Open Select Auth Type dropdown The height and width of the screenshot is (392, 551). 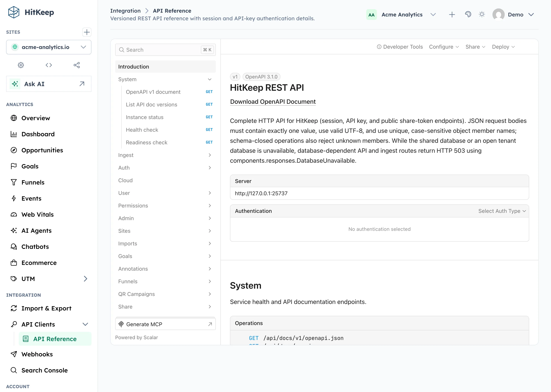coord(502,211)
